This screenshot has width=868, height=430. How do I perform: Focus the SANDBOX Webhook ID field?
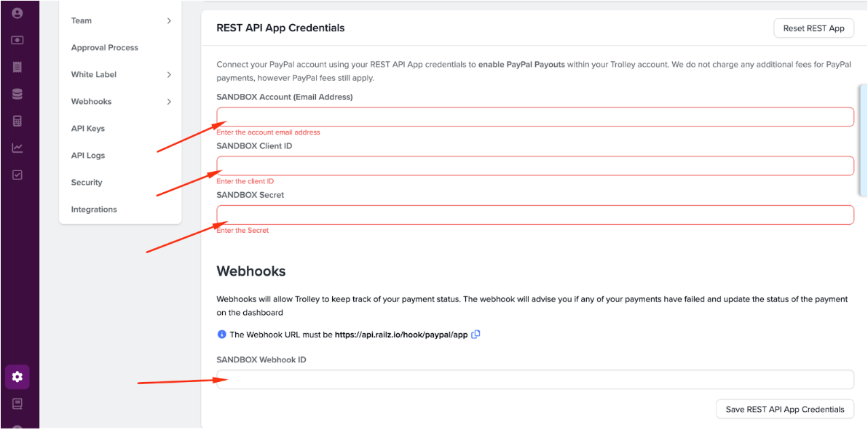(534, 380)
